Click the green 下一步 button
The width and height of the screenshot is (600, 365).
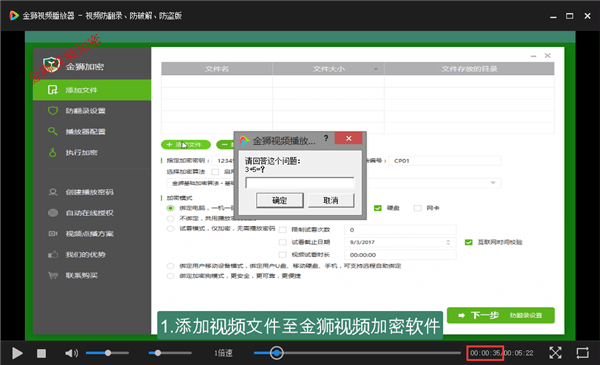(x=501, y=315)
